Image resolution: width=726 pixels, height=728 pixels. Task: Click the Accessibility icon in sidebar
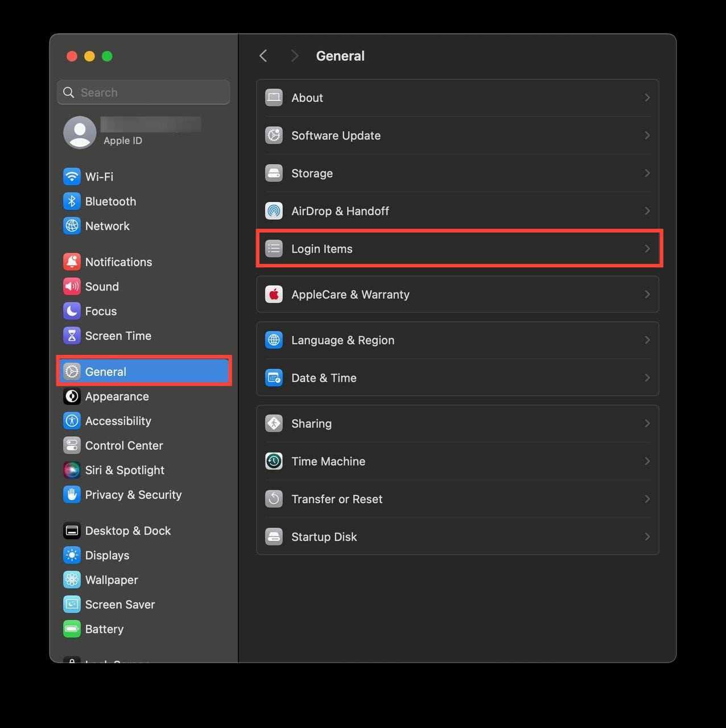(x=72, y=421)
